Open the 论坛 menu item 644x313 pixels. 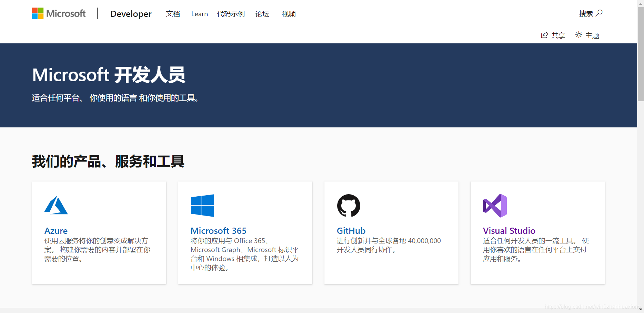click(x=262, y=14)
